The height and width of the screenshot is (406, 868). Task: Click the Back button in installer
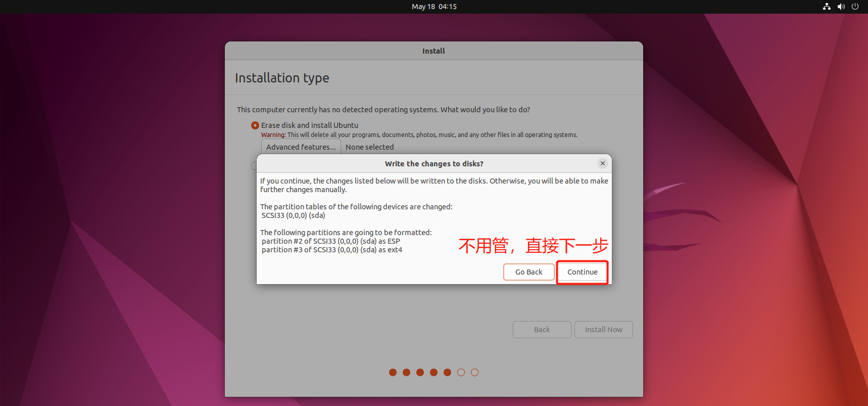[x=542, y=330]
